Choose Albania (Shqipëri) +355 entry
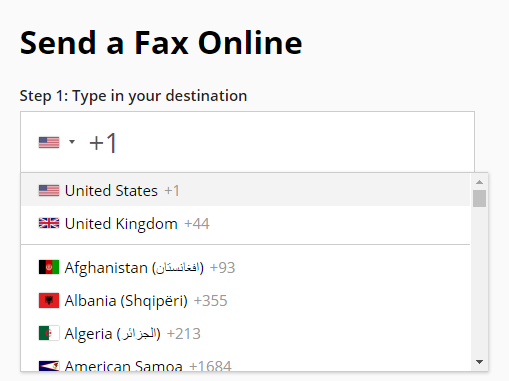The width and height of the screenshot is (509, 381). (x=246, y=300)
